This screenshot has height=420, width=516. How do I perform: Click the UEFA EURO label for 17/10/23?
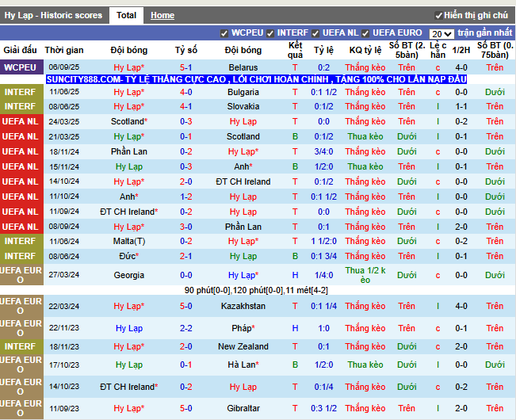click(x=21, y=365)
